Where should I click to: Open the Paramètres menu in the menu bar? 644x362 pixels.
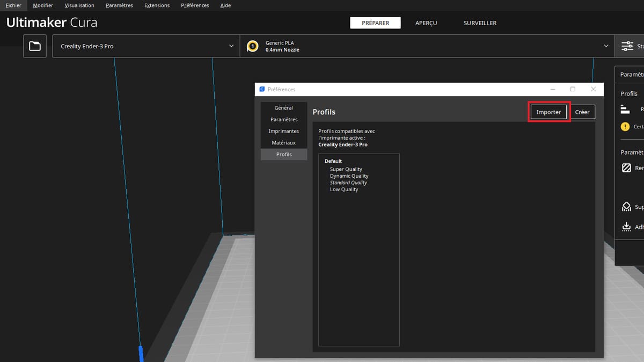(x=119, y=5)
